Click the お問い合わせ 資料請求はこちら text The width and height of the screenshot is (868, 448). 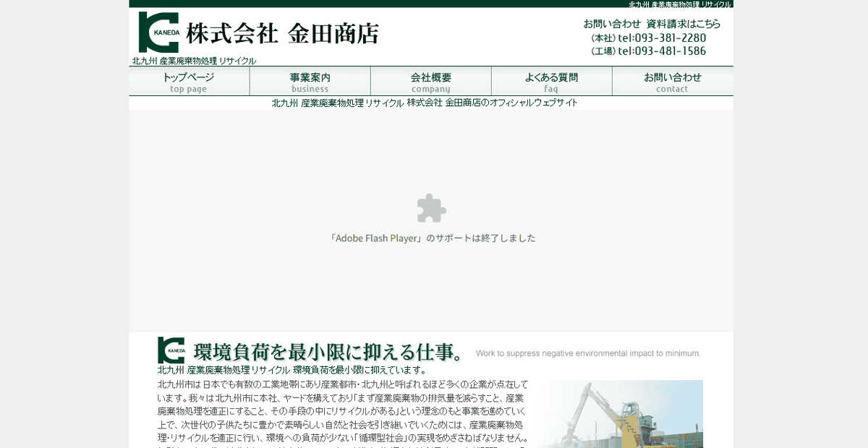pos(651,23)
